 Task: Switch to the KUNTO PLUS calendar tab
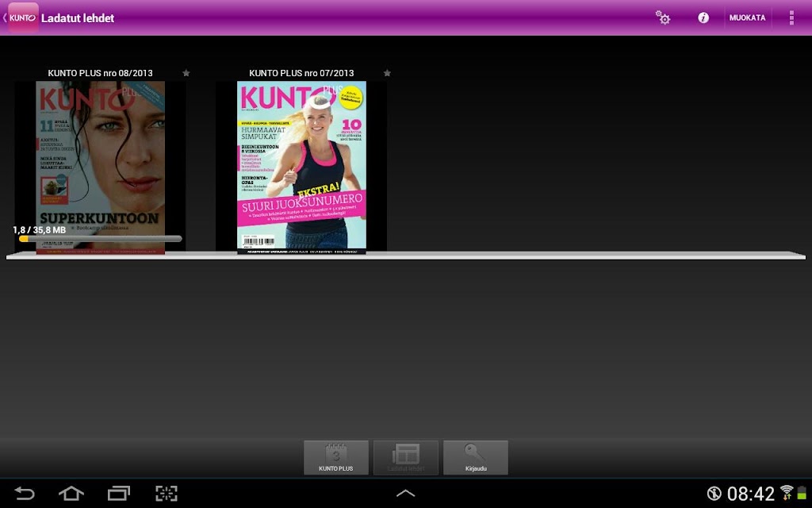click(336, 458)
